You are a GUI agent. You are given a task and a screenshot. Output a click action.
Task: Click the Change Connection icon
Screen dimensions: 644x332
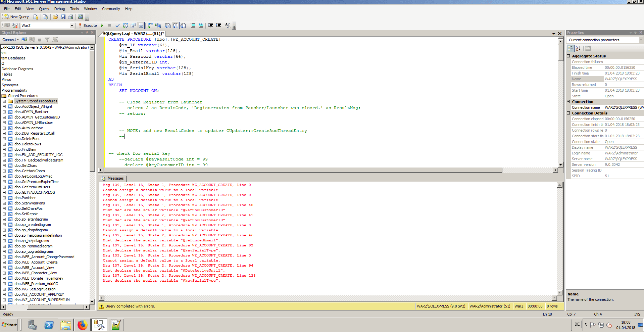[x=15, y=26]
